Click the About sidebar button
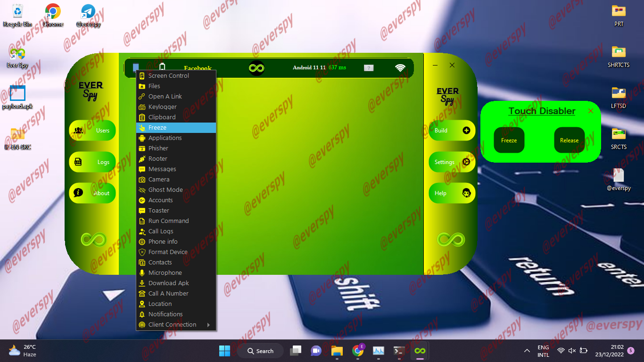The height and width of the screenshot is (362, 644). click(92, 193)
